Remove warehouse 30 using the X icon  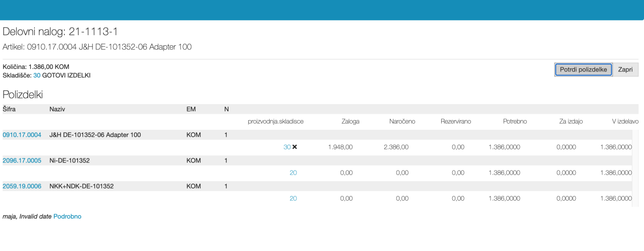click(x=295, y=147)
